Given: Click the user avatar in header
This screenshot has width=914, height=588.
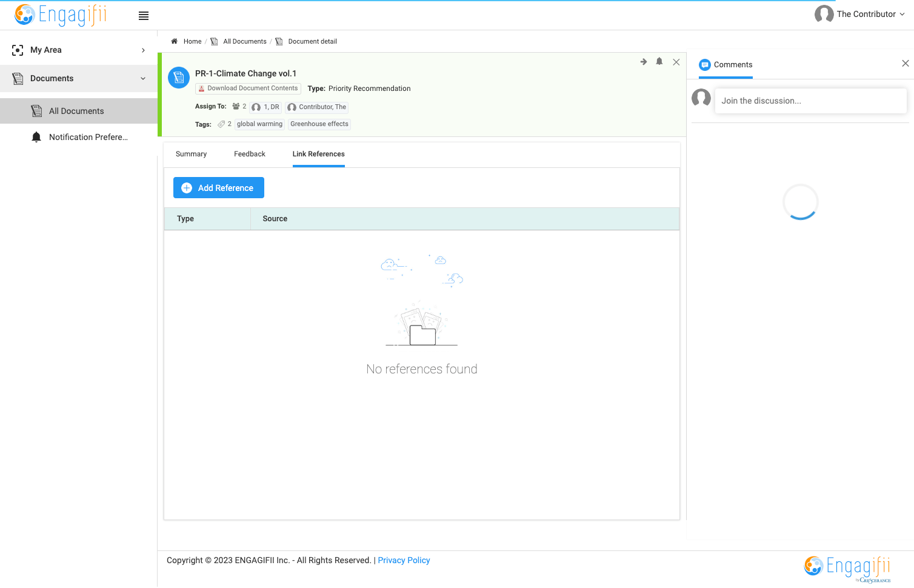Looking at the screenshot, I should [x=824, y=14].
